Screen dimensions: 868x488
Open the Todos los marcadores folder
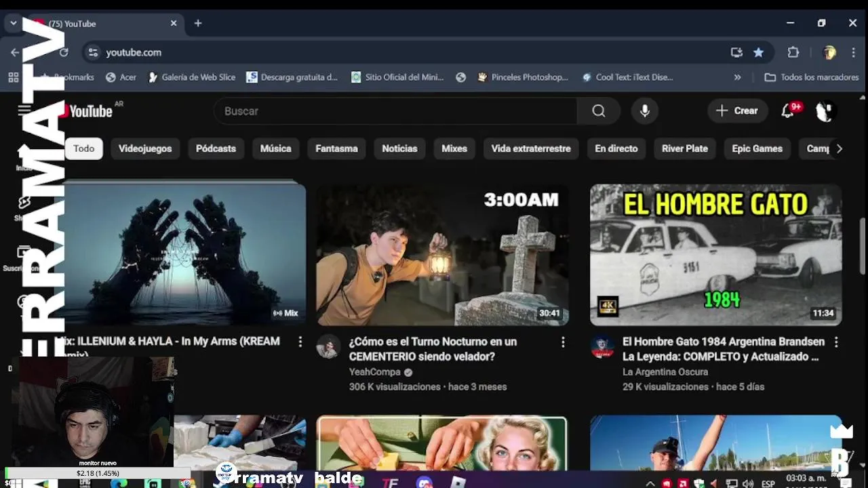pyautogui.click(x=811, y=77)
